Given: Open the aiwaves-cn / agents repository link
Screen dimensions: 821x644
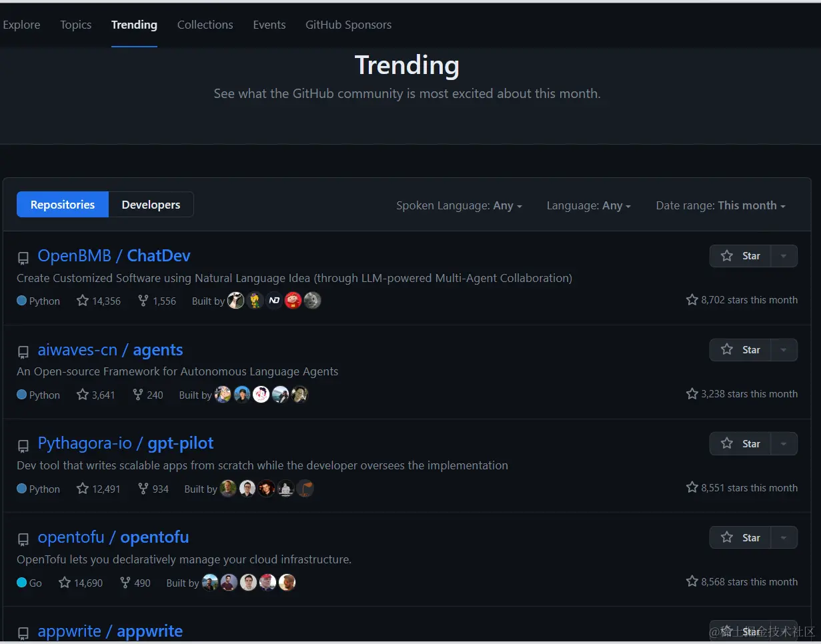Looking at the screenshot, I should click(x=110, y=350).
